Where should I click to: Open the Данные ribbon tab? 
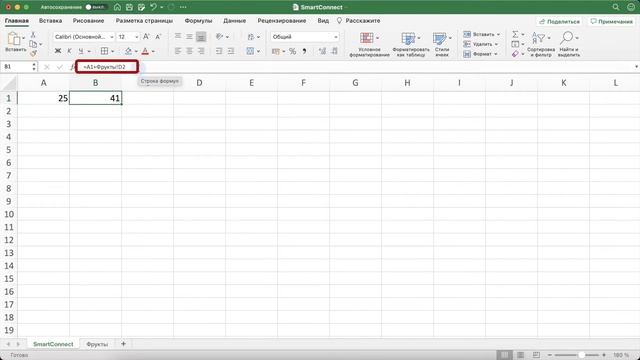coord(234,21)
